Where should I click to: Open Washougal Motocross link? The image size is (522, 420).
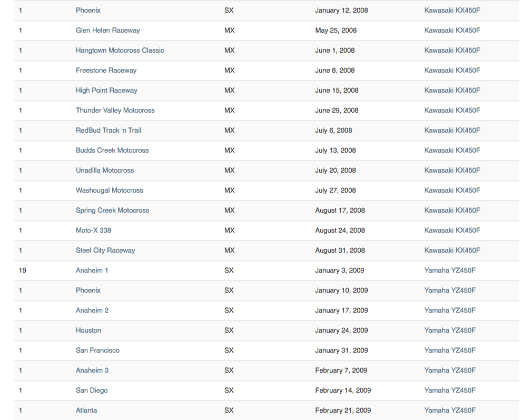[x=109, y=191]
